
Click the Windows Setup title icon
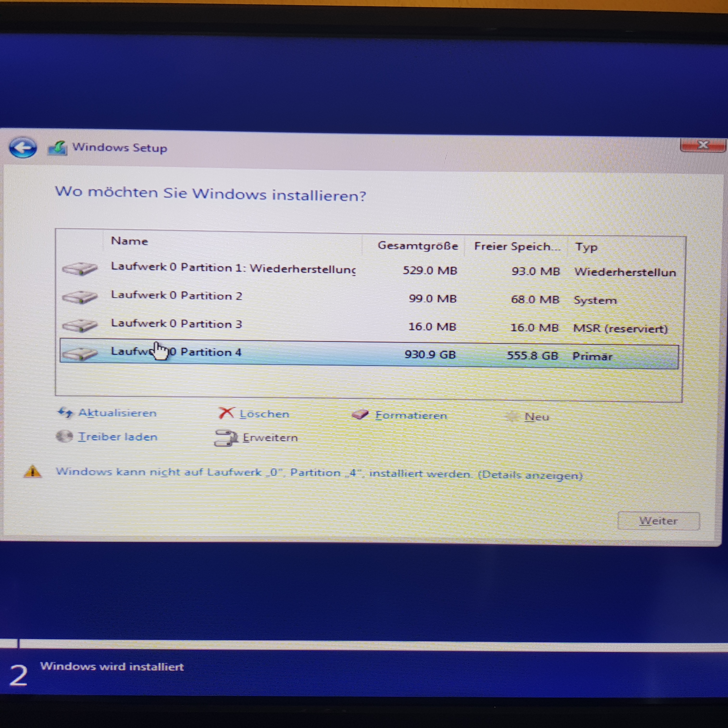pyautogui.click(x=58, y=148)
